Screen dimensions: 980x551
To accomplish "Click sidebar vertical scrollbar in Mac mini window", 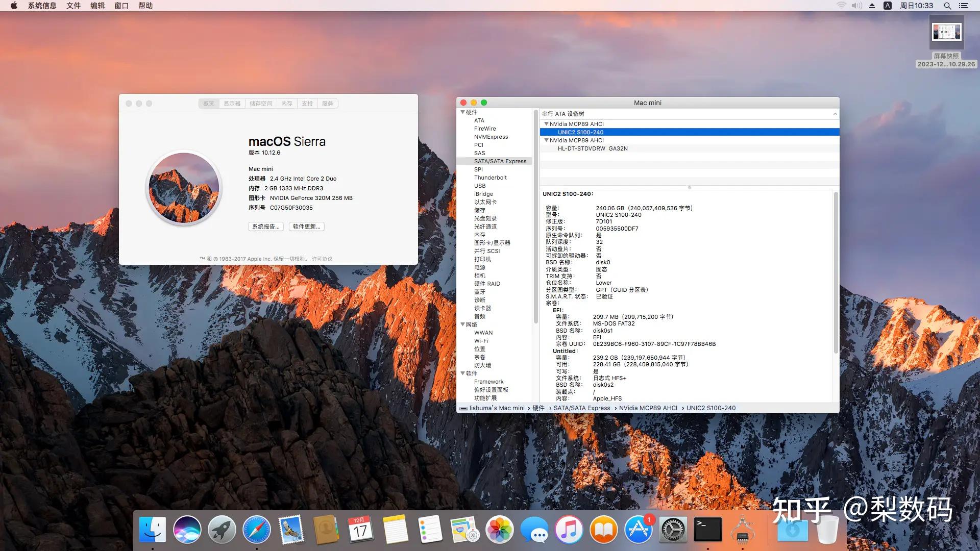I will pos(536,216).
